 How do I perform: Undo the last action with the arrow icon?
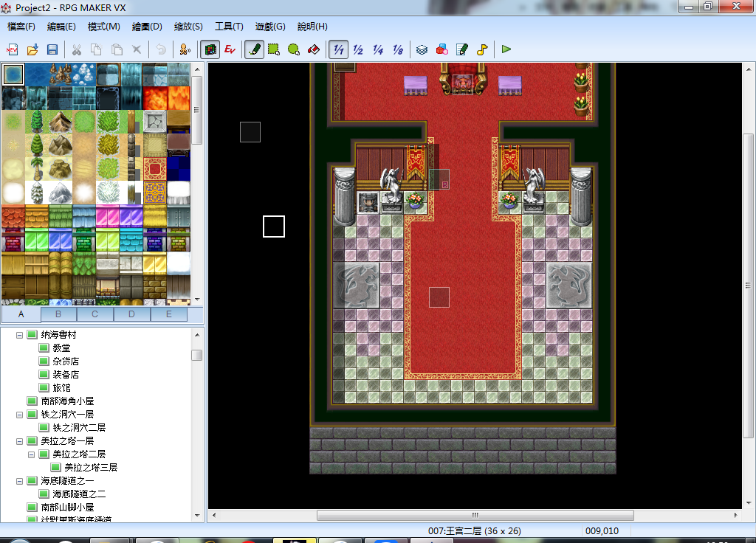[x=161, y=49]
